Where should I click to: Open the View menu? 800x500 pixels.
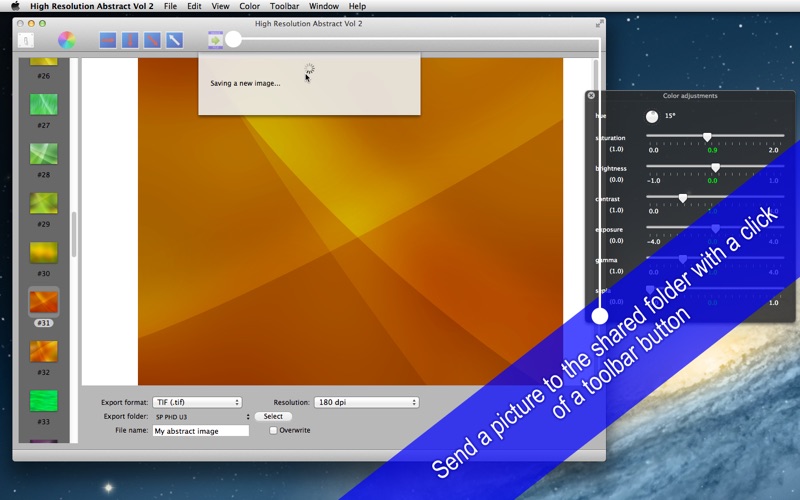click(220, 6)
